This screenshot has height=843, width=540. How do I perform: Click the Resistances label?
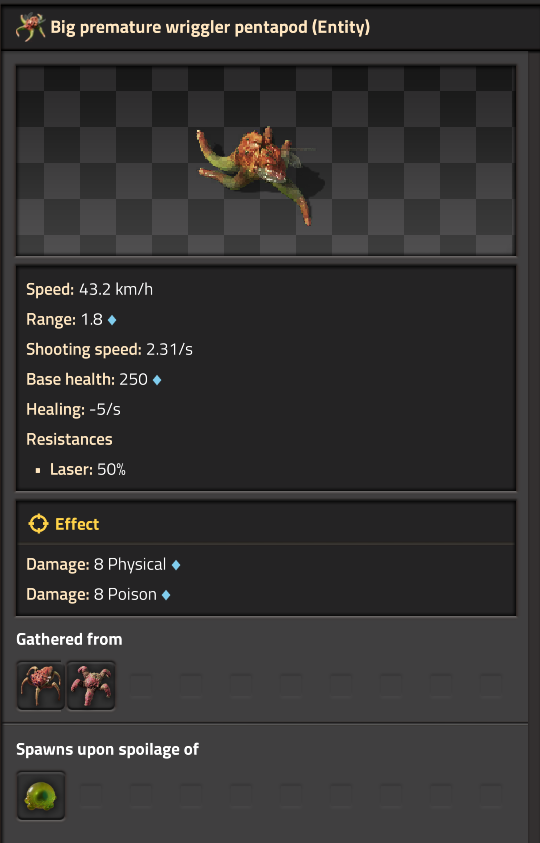69,439
